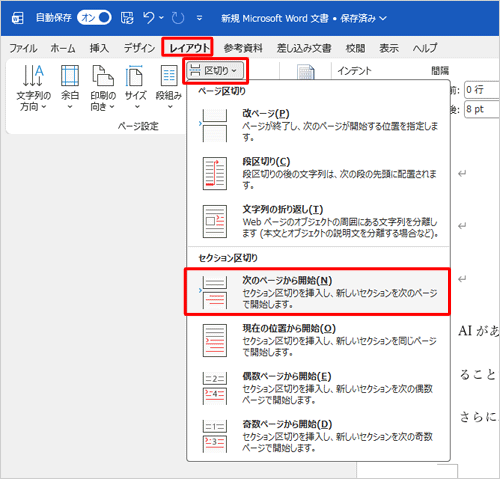The height and width of the screenshot is (479, 500).
Task: Toggle the 自動保存 AutoSave switch
Action: click(x=94, y=18)
